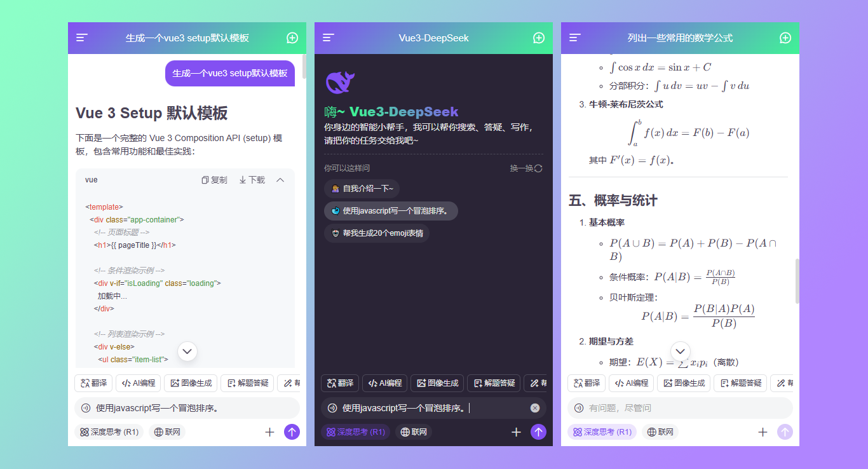The width and height of the screenshot is (868, 469).
Task: Click the 贝叶斯定理 label
Action: [x=634, y=297]
